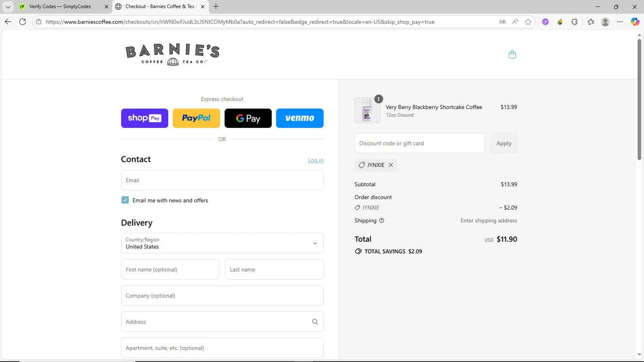Switch to Verify Codes SimplyCodes tab
Image resolution: width=644 pixels, height=362 pixels.
click(x=60, y=6)
